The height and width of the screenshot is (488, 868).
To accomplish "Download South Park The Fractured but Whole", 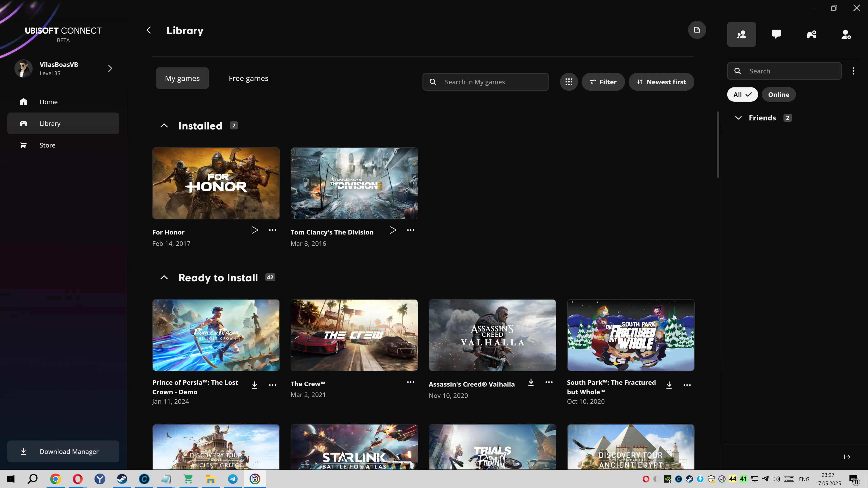I will click(669, 385).
